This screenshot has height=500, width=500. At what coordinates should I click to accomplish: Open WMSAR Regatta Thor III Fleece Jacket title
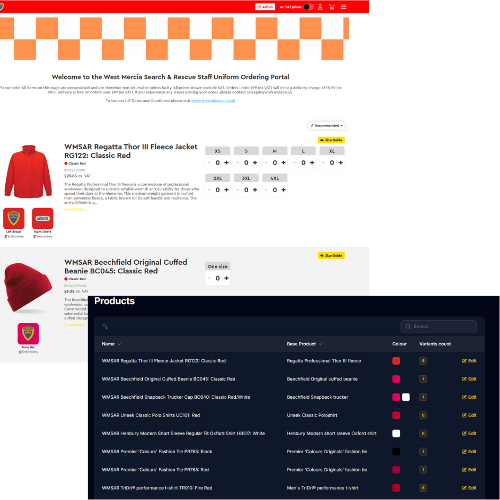pyautogui.click(x=131, y=151)
